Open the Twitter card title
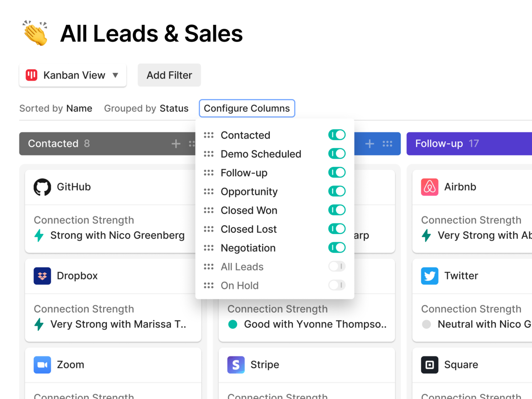Screen dimensions: 532x399 pyautogui.click(x=461, y=276)
